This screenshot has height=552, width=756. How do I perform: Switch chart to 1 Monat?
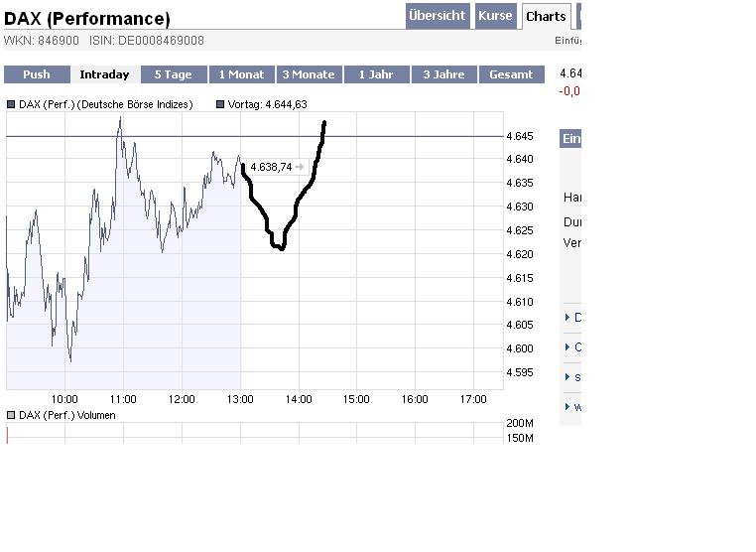241,74
